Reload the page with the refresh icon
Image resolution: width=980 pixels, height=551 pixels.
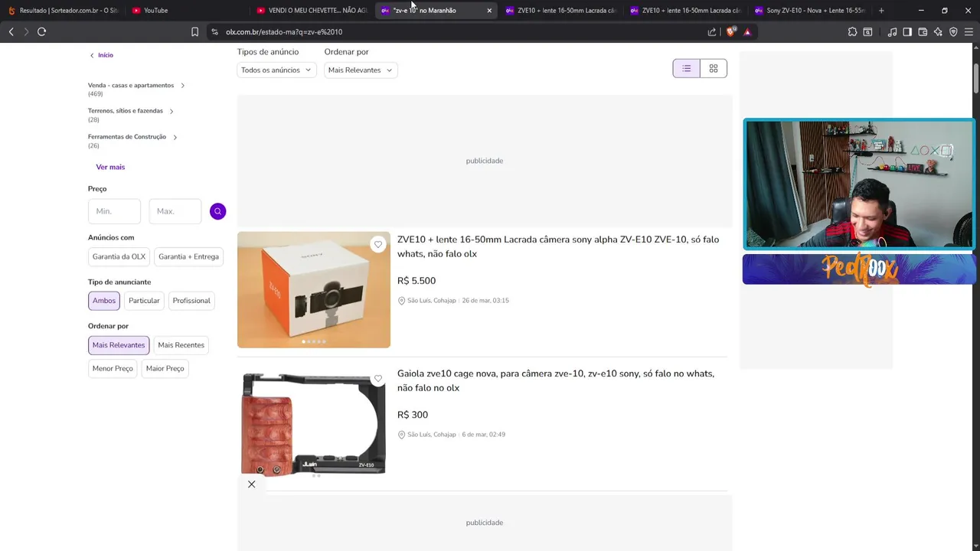tap(41, 31)
